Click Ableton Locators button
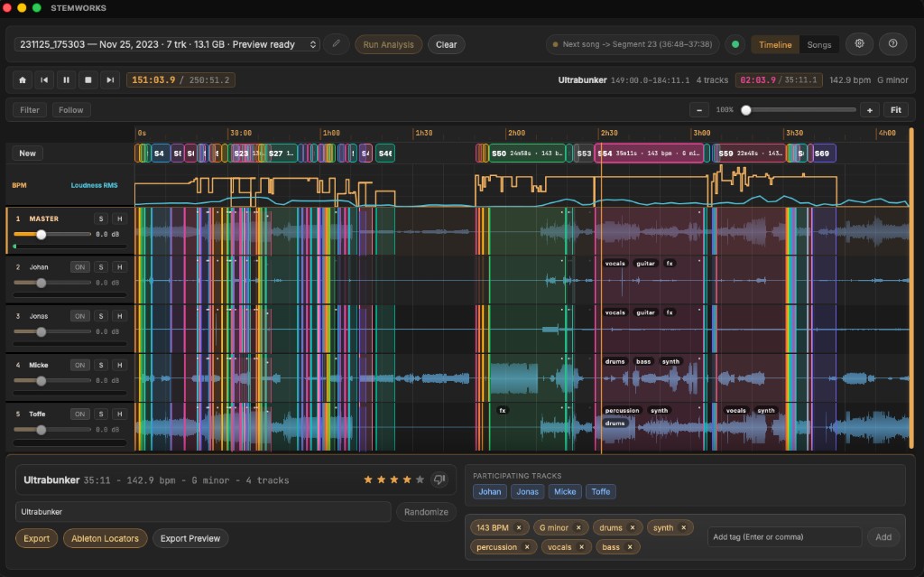Image resolution: width=924 pixels, height=577 pixels. 105,538
